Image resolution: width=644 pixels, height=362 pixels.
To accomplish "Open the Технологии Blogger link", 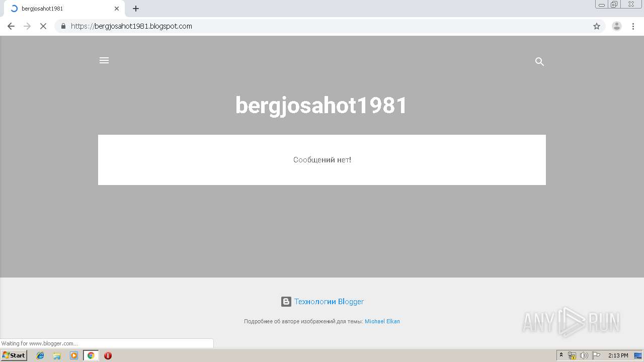I will tap(329, 302).
